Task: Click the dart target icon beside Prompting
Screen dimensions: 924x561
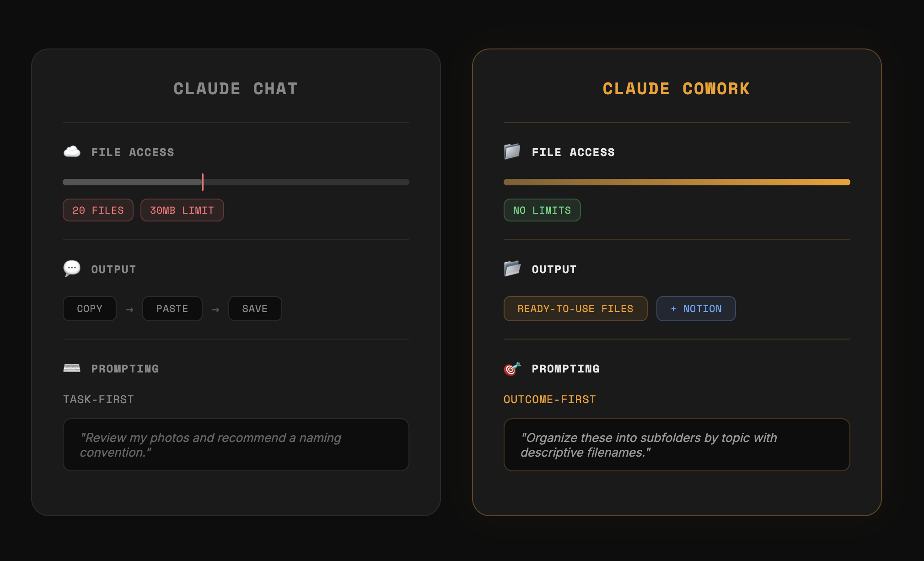Action: click(x=512, y=368)
